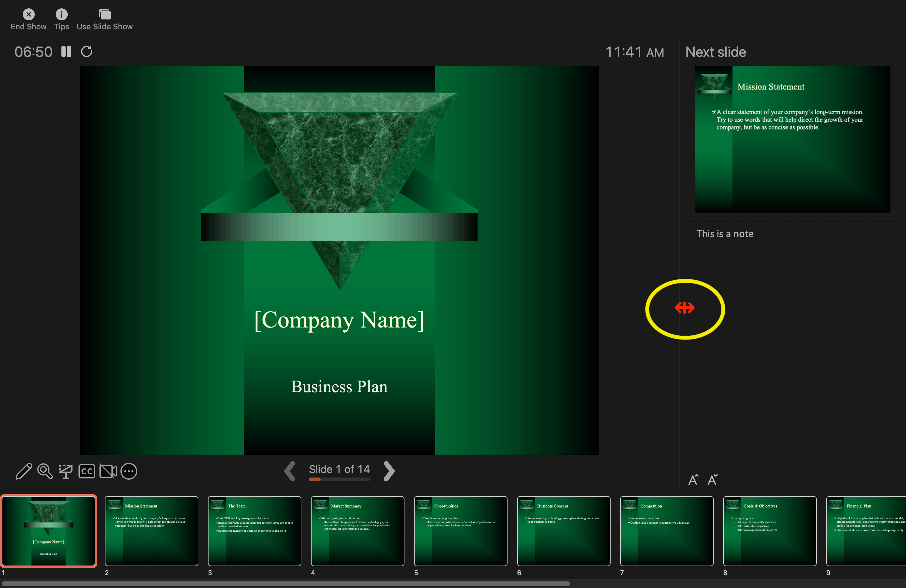Switch to Use Slide Show mode
The height and width of the screenshot is (588, 906).
[105, 19]
